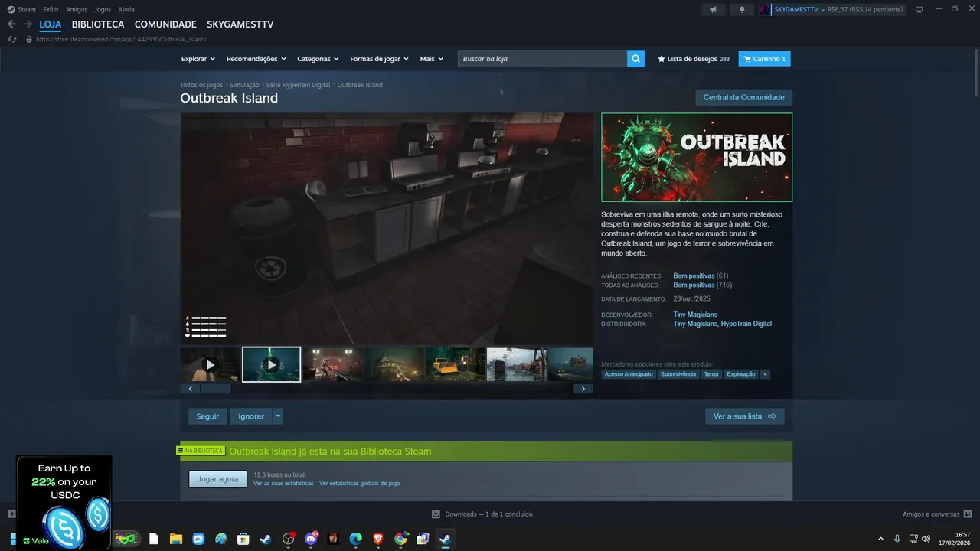This screenshot has height=551, width=980.
Task: Expand the Explorar dropdown
Action: pyautogui.click(x=198, y=59)
